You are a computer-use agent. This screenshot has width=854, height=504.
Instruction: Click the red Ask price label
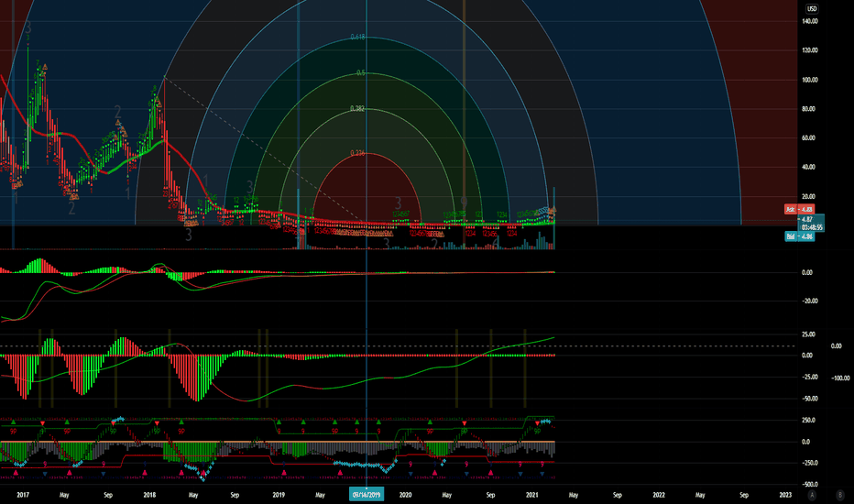[799, 209]
